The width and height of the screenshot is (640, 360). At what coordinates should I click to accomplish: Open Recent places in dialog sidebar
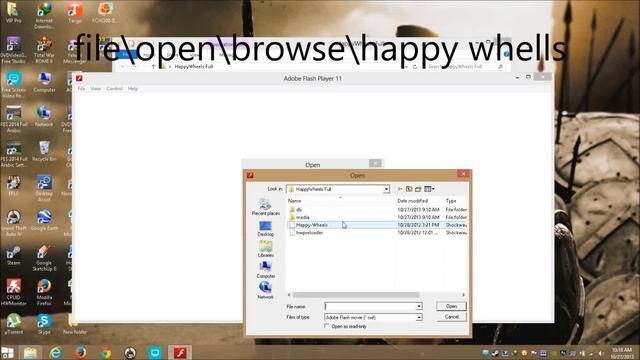pyautogui.click(x=266, y=207)
